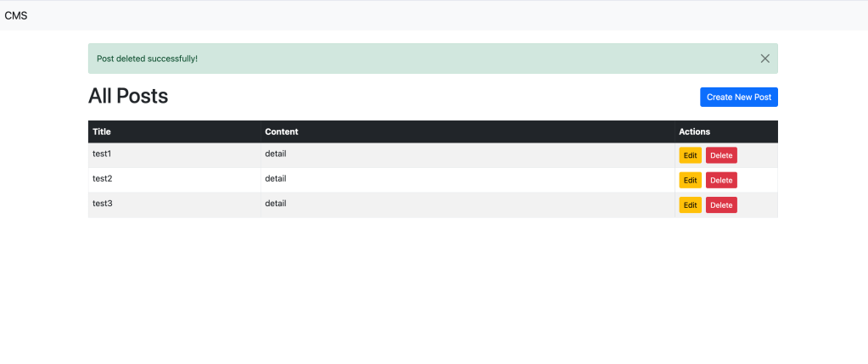This screenshot has height=364, width=868.
Task: Click the detail content of test2 row
Action: point(276,179)
